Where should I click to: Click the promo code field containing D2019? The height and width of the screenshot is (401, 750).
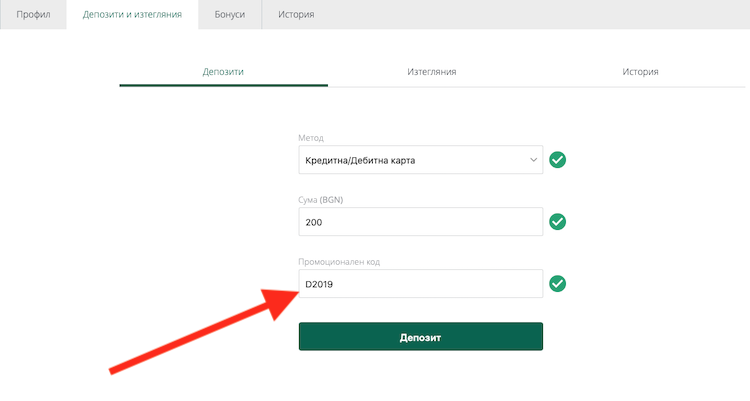(420, 284)
